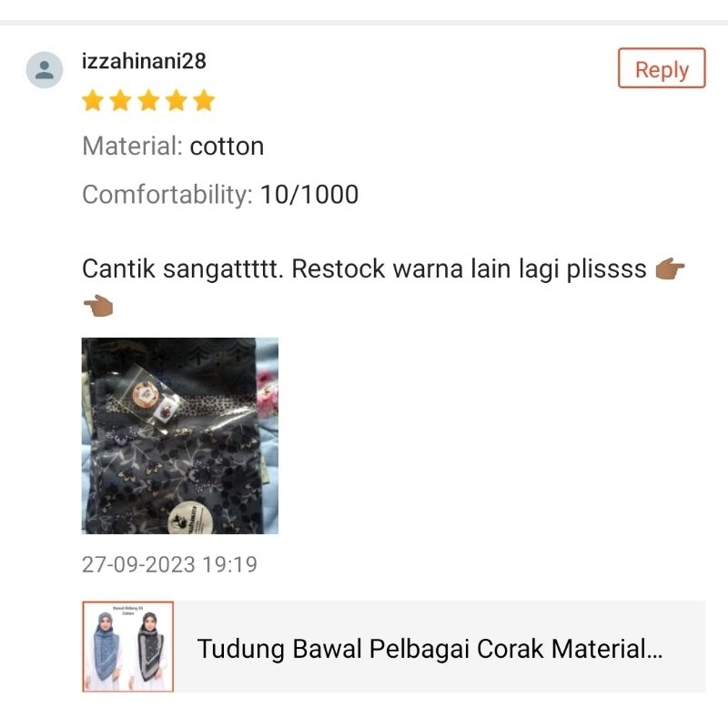
Task: Click the Reply button
Action: click(662, 67)
